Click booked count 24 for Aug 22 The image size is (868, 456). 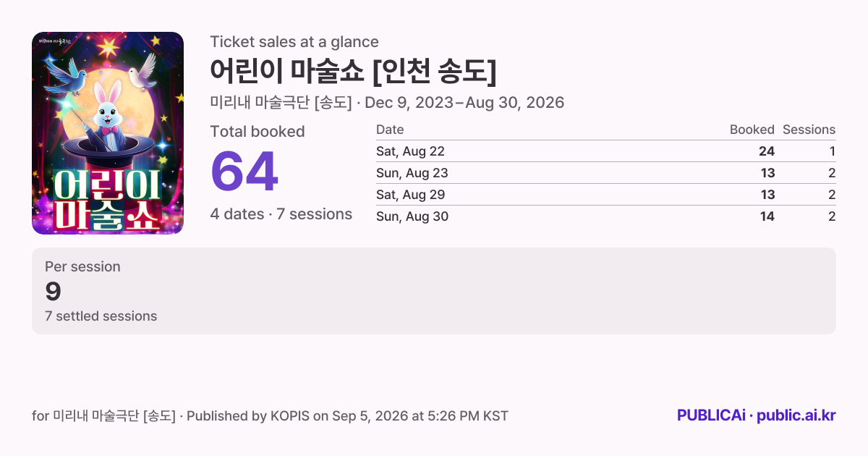[x=767, y=151]
